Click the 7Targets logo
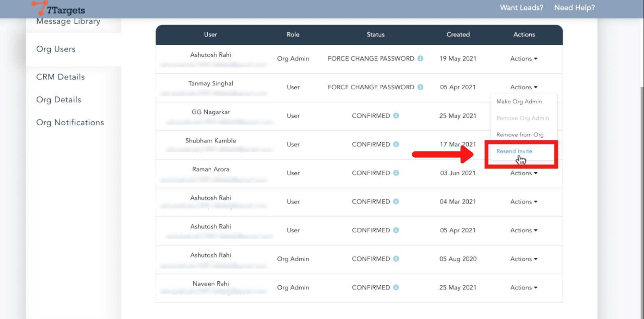Image resolution: width=644 pixels, height=319 pixels. click(x=59, y=9)
